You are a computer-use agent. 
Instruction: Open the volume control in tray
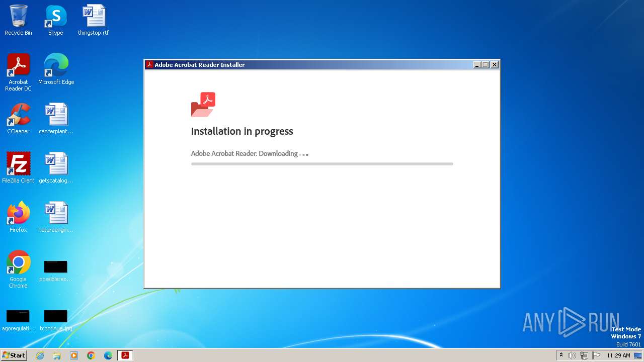coord(572,355)
